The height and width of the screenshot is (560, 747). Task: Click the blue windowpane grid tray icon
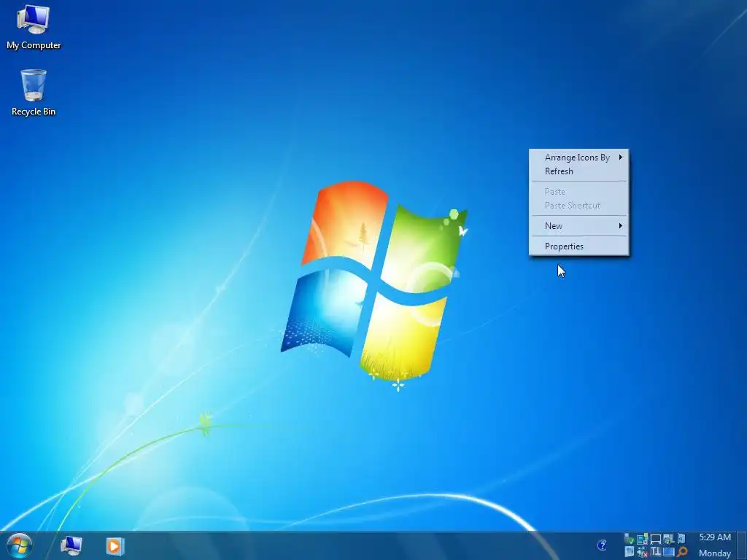[630, 551]
